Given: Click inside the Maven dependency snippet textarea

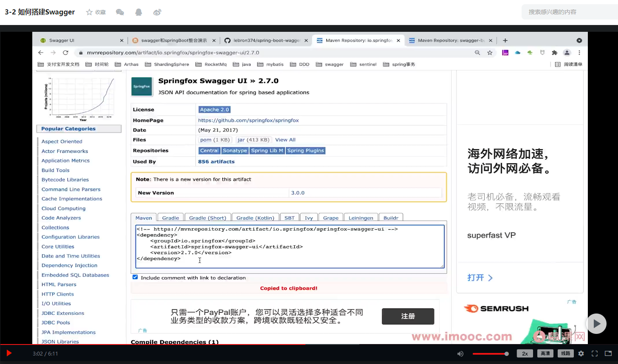Looking at the screenshot, I should [x=290, y=246].
